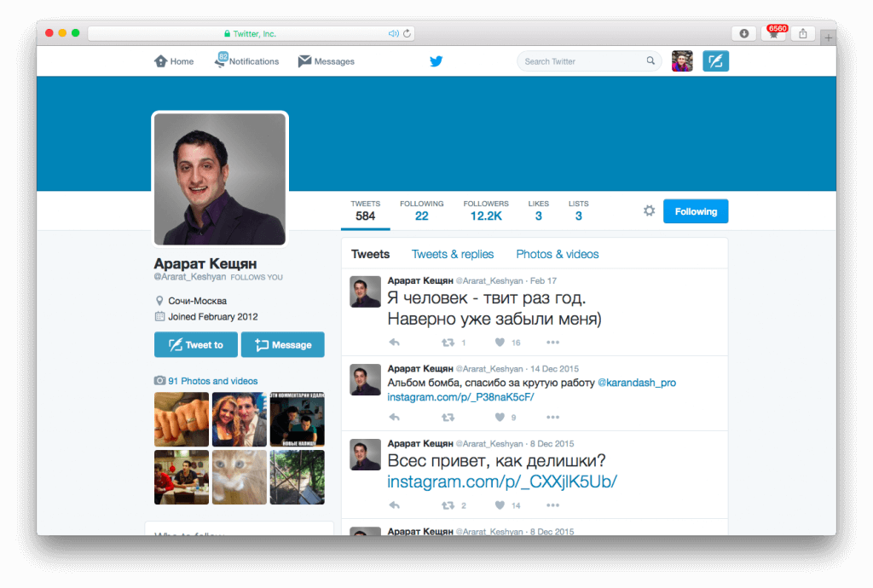Viewport: 873px width, 588px height.
Task: Click the Twitter bird logo
Action: [436, 61]
